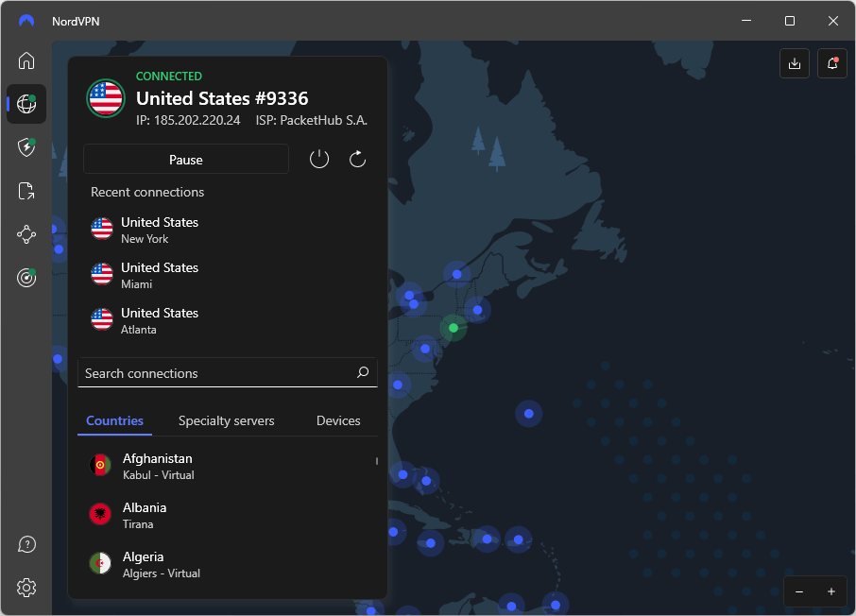The height and width of the screenshot is (616, 856).
Task: Focus the Search connections field
Action: 228,373
